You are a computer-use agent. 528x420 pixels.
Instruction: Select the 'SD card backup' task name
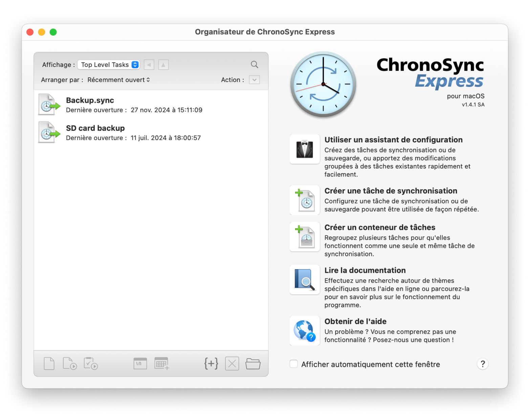pos(95,128)
